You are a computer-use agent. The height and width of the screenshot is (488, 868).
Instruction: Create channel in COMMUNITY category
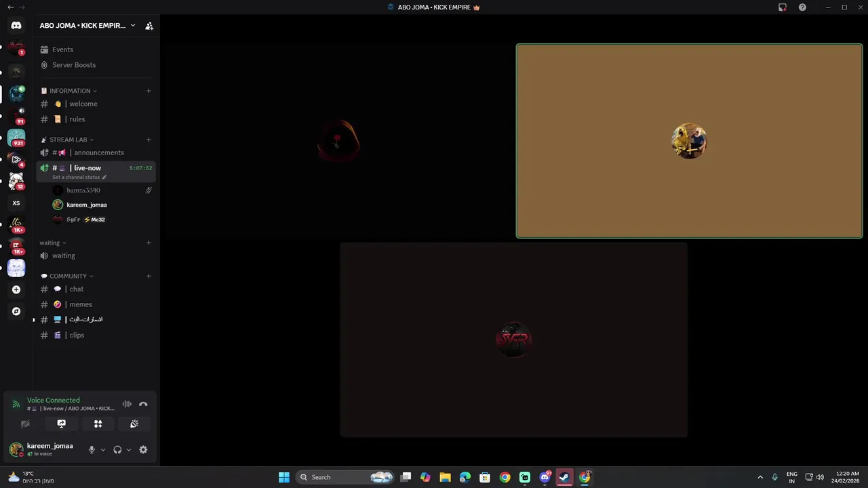tap(149, 276)
